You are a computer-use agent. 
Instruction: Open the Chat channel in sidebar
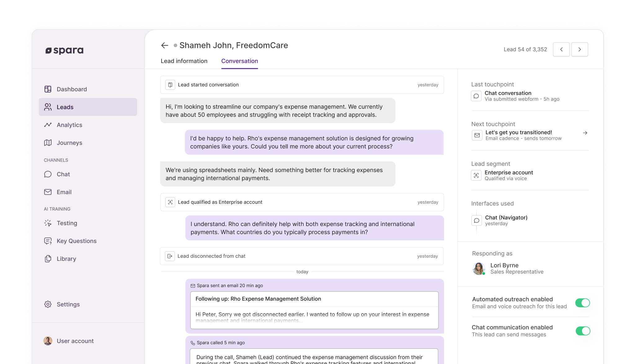63,174
